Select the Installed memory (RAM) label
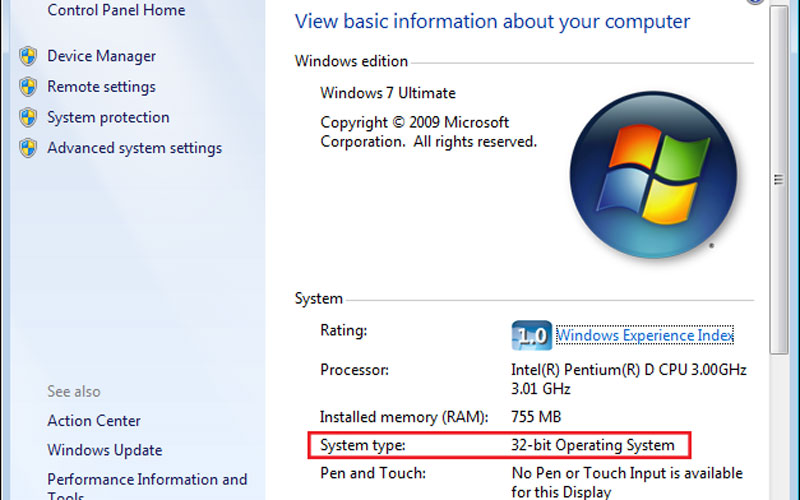The image size is (800, 500). 404,417
